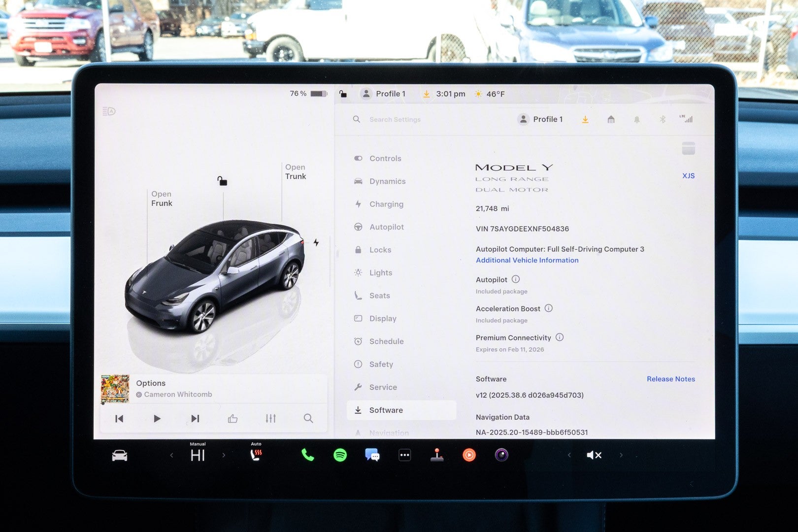Tap the yellow software update download icon
This screenshot has width=798, height=532.
(x=585, y=119)
